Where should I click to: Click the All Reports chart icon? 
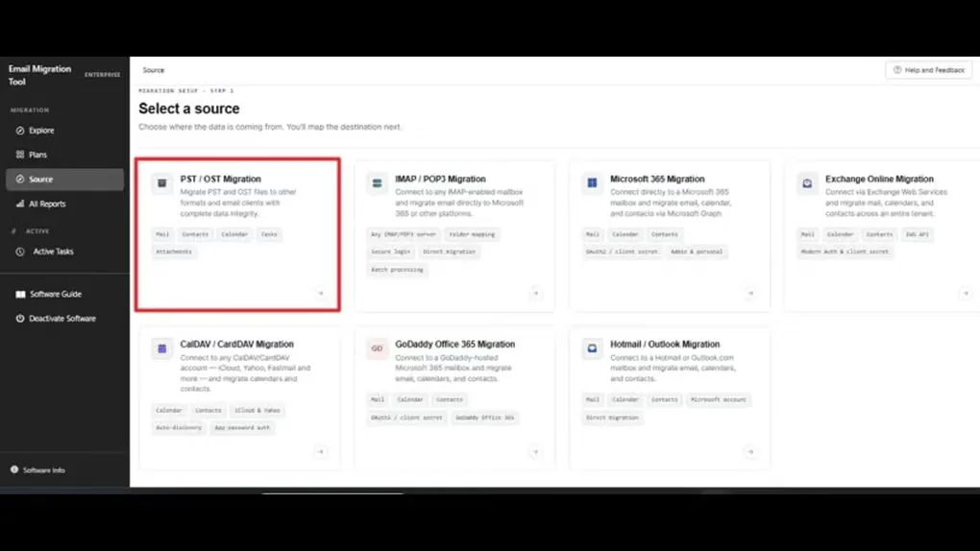tap(20, 204)
